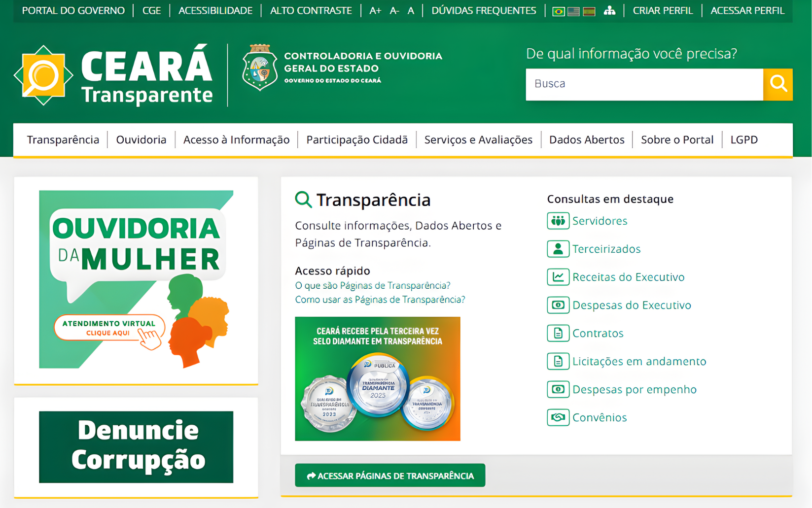The image size is (812, 508).
Task: Open the Transparência navigation menu
Action: click(x=63, y=139)
